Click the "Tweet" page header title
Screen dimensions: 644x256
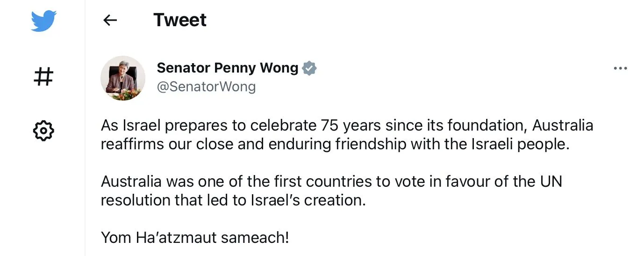(x=180, y=20)
